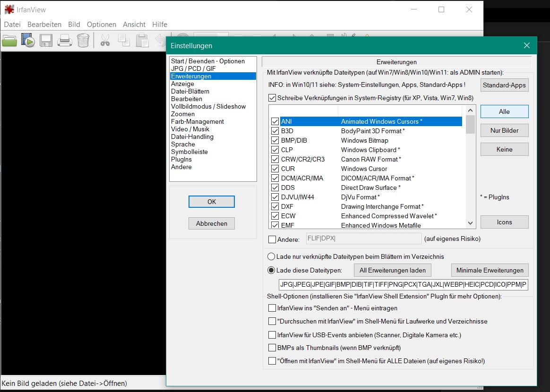Click 'All Erweiterungen laden'

coord(392,270)
